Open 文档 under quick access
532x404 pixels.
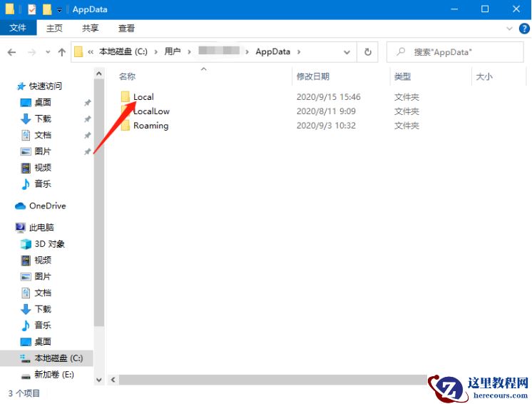[43, 135]
